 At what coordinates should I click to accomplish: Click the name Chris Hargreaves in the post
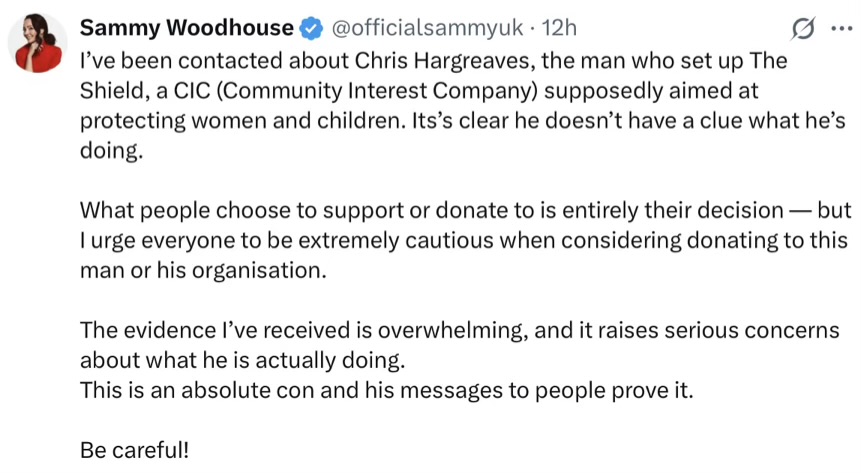tap(445, 61)
